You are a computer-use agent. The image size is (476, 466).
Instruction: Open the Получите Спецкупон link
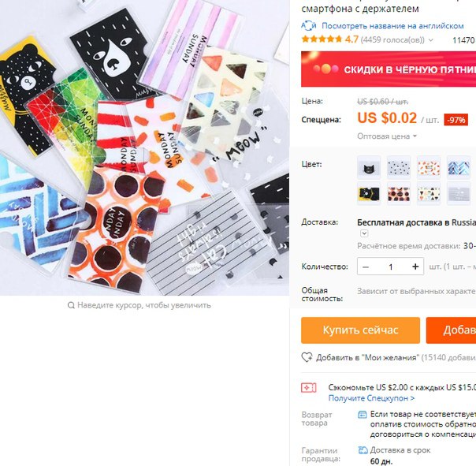coord(371,398)
